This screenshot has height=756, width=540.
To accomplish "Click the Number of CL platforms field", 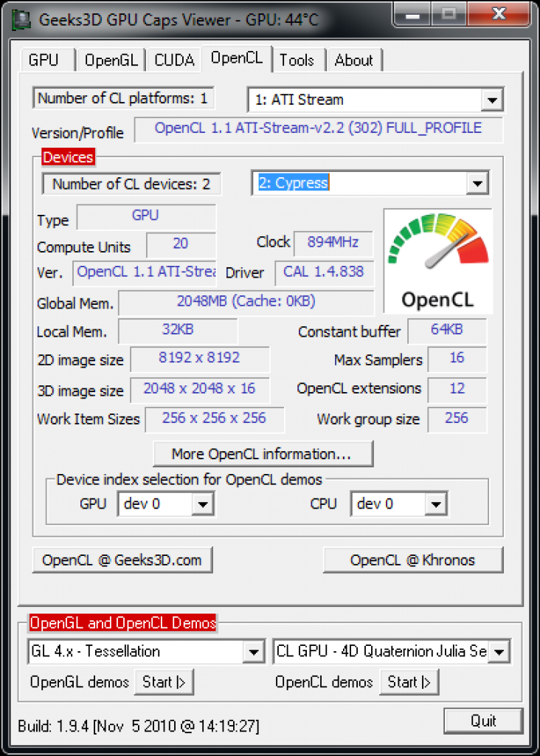I will click(123, 98).
